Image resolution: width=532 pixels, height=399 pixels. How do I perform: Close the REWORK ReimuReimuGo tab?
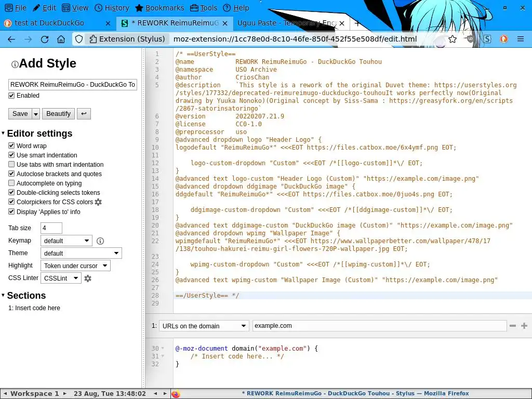[x=225, y=23]
